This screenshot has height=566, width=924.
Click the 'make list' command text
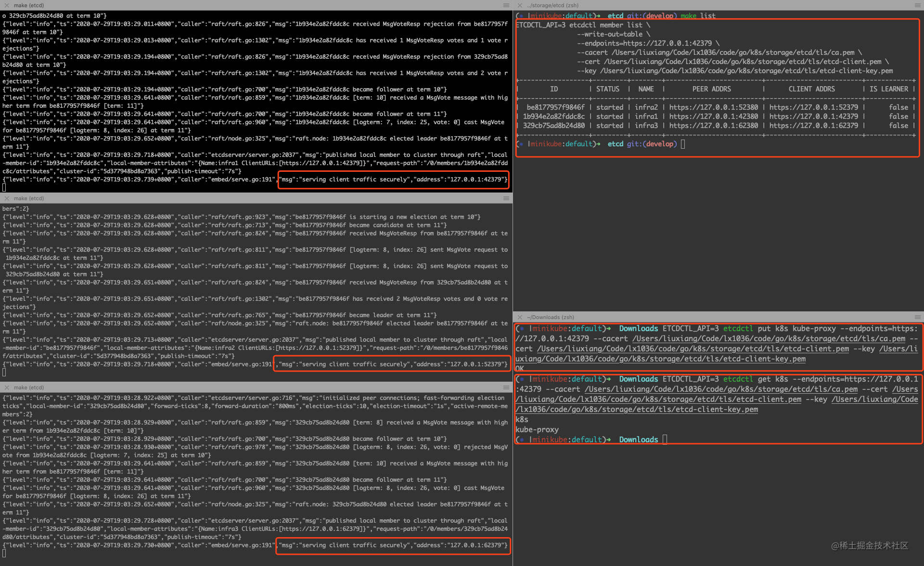(698, 16)
